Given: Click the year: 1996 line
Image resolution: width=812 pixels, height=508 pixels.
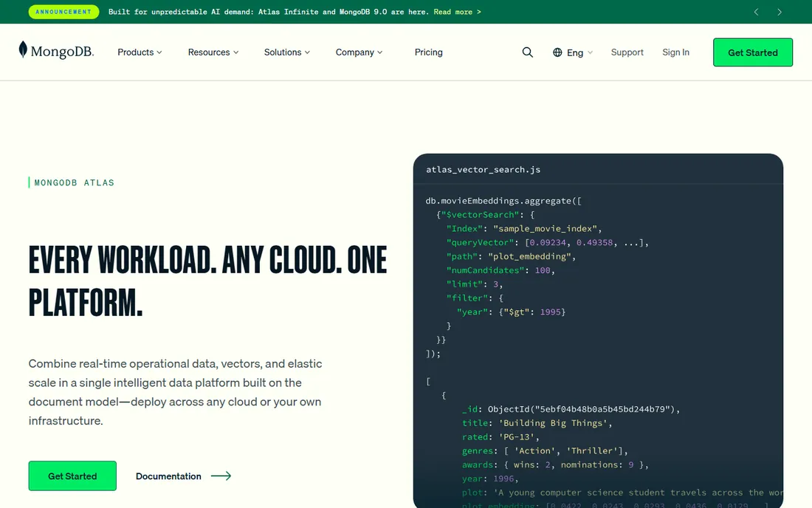Looking at the screenshot, I should point(490,479).
